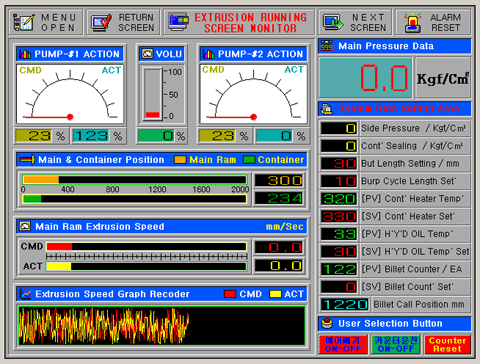
Task: Click the Main Ram position value 300
Action: (x=279, y=180)
